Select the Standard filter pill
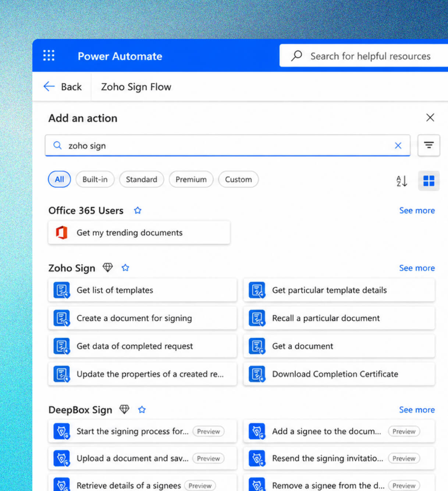 coord(142,179)
